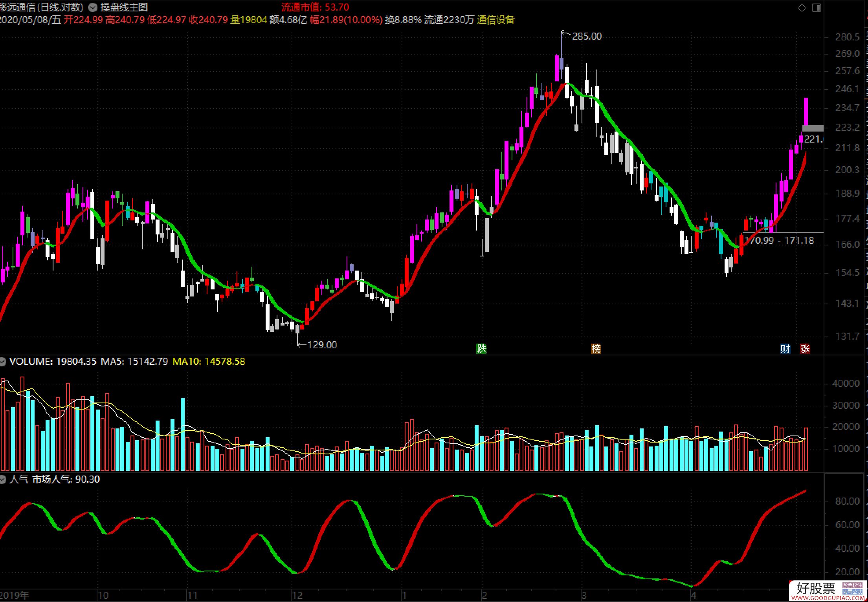Click the blue 财 marker icon
Image resolution: width=868 pixels, height=602 pixels.
click(x=785, y=348)
